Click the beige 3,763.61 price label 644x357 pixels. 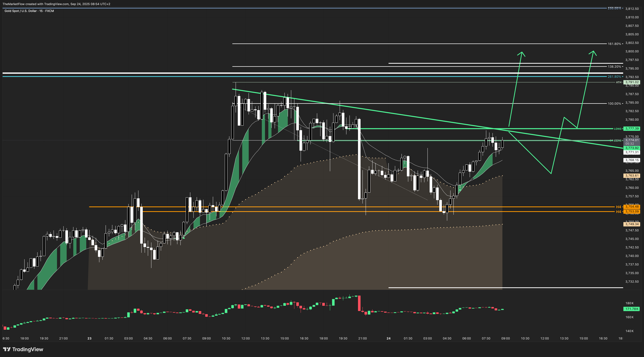[632, 176]
